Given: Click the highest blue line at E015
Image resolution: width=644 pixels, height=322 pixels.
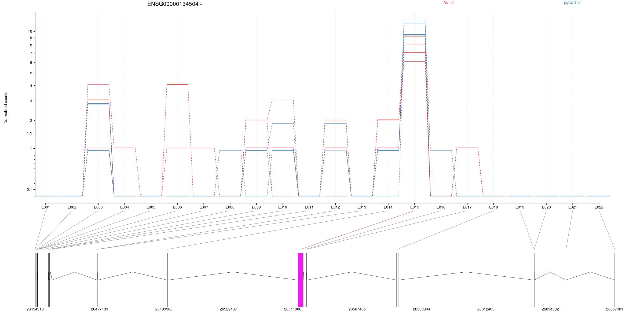Looking at the screenshot, I should point(415,19).
